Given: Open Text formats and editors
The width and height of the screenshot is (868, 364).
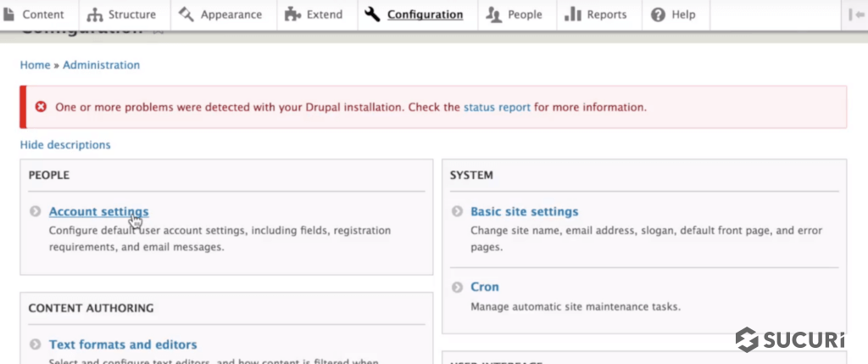Looking at the screenshot, I should pyautogui.click(x=123, y=344).
